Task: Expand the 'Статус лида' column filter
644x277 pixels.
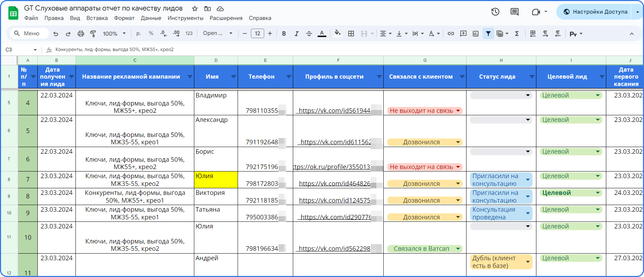Action: click(532, 76)
